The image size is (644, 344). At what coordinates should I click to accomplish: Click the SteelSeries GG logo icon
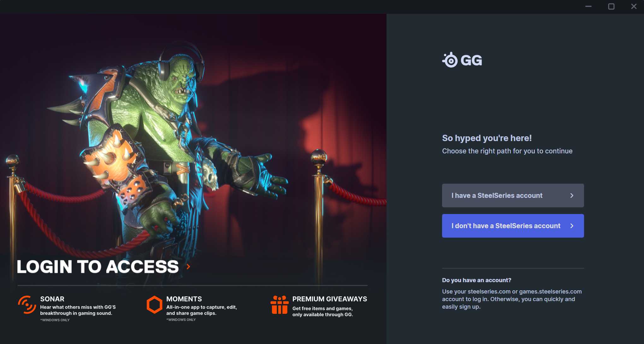450,60
